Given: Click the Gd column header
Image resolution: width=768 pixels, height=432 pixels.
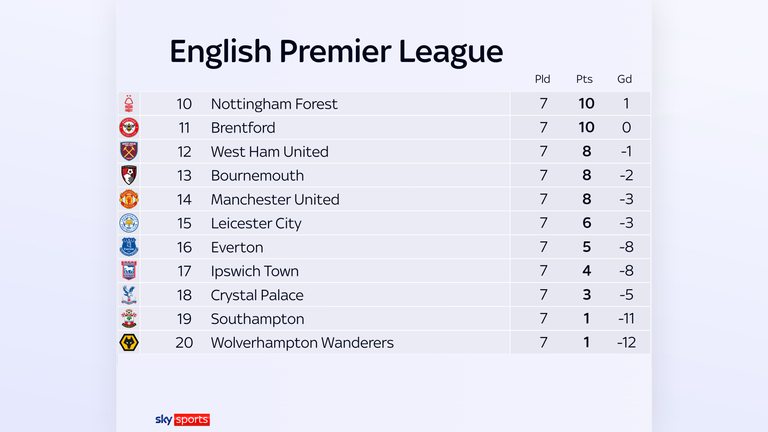Looking at the screenshot, I should [624, 79].
